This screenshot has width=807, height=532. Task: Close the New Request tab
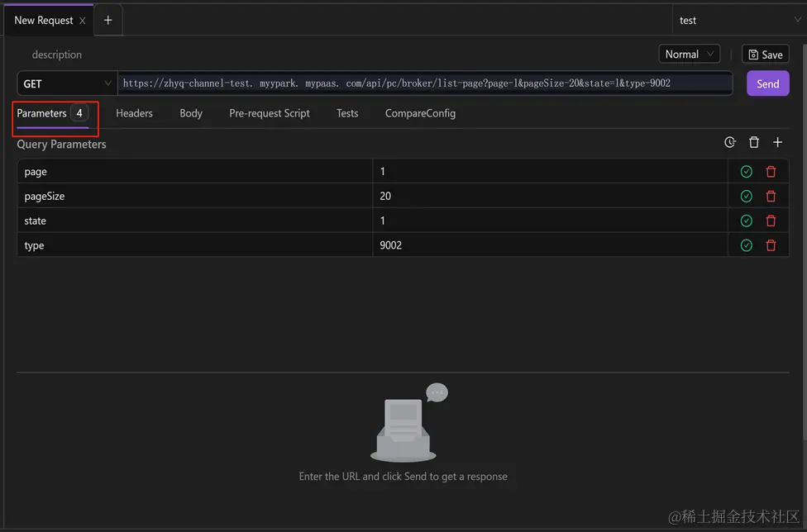83,21
